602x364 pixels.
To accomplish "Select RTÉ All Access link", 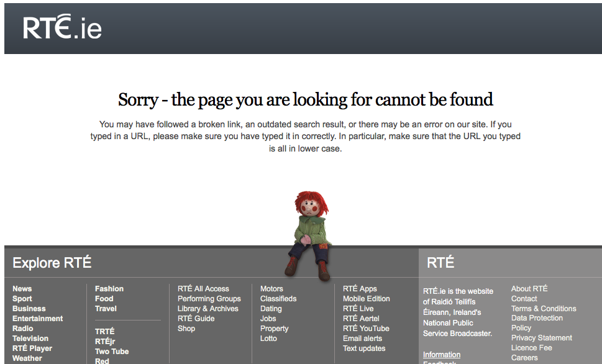I will tap(203, 289).
